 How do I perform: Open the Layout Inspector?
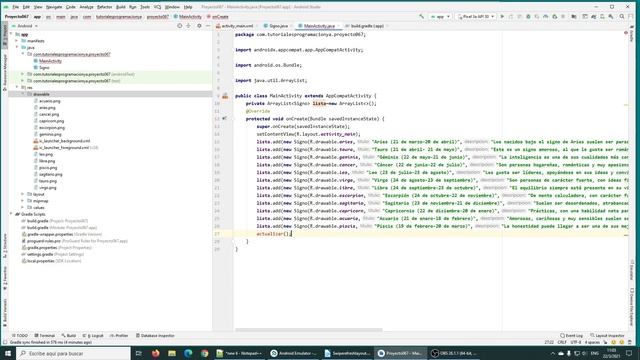pyautogui.click(x=607, y=336)
